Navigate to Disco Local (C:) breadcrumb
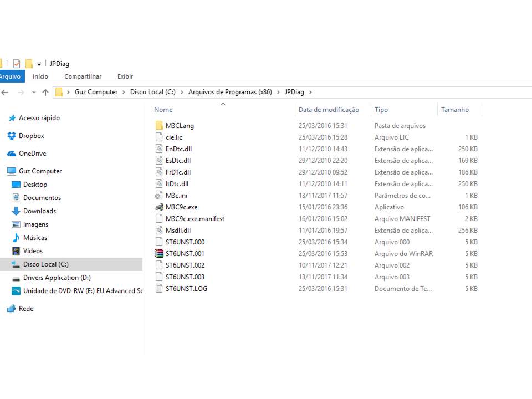This screenshot has width=532, height=399. click(153, 92)
